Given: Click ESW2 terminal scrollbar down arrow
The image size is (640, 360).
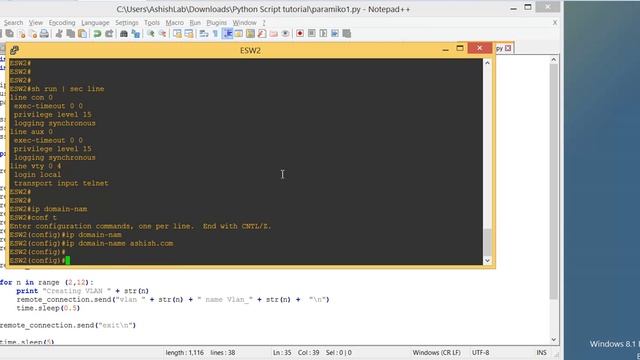Looking at the screenshot, I should click(x=487, y=260).
